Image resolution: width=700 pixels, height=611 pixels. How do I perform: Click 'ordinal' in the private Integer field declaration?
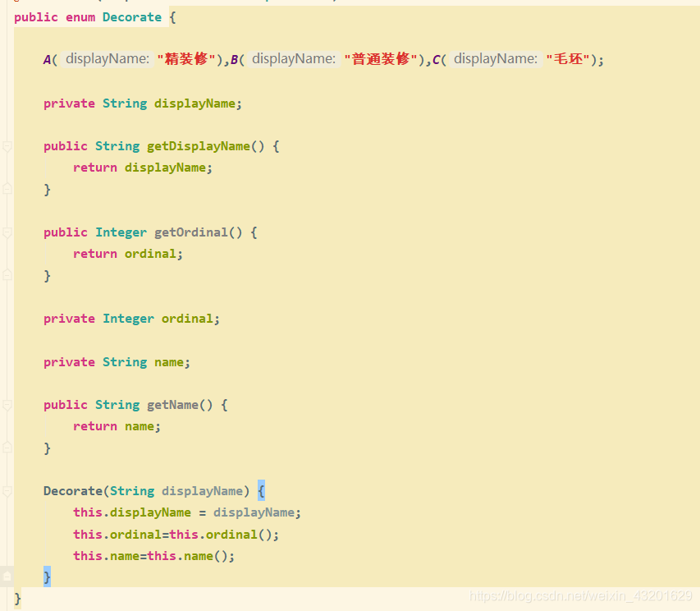187,319
